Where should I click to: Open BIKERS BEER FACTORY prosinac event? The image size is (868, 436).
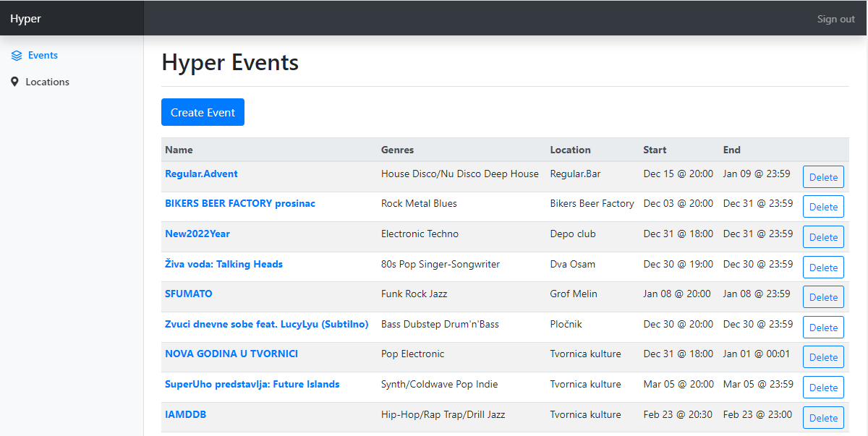coord(240,204)
